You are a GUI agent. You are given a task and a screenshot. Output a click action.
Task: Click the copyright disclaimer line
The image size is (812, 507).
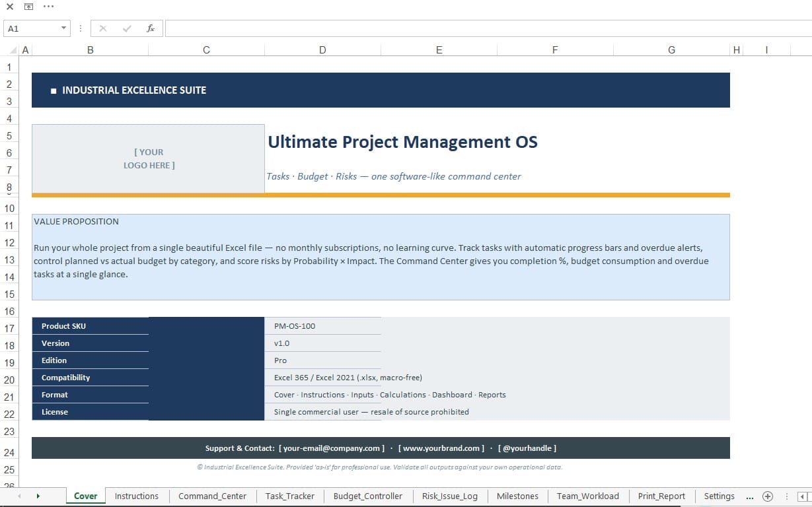[x=380, y=467]
